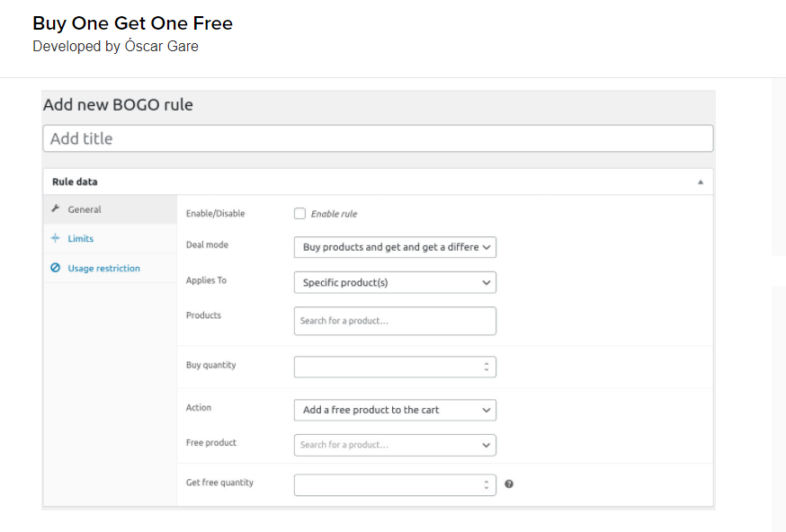This screenshot has width=786, height=532.
Task: Click the Get free quantity field
Action: pyautogui.click(x=395, y=485)
